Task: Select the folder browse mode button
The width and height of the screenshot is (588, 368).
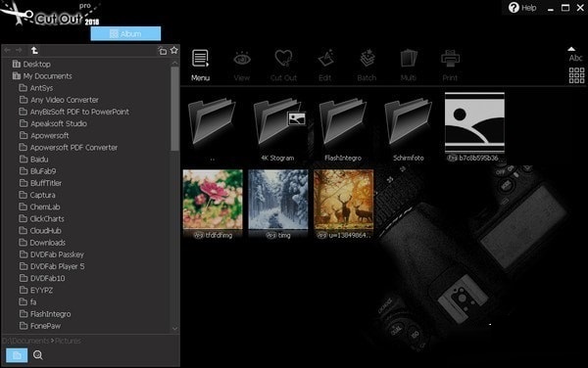Action: (17, 355)
